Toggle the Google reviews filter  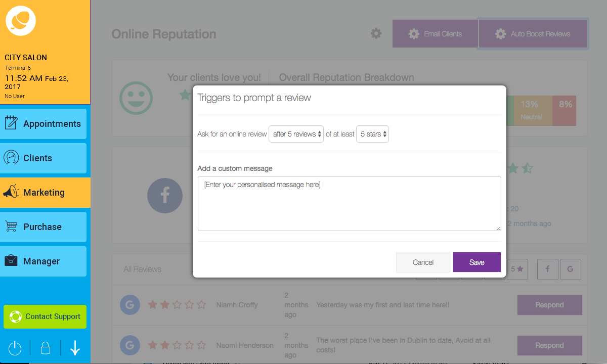pos(570,269)
